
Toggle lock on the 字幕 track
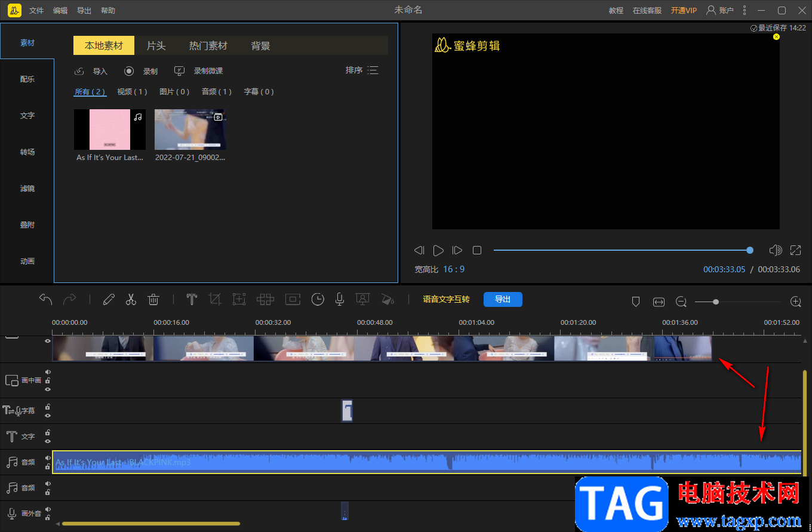[x=48, y=407]
